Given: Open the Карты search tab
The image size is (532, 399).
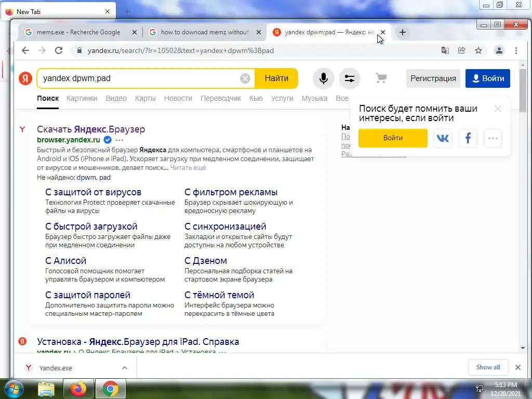Looking at the screenshot, I should coord(145,98).
